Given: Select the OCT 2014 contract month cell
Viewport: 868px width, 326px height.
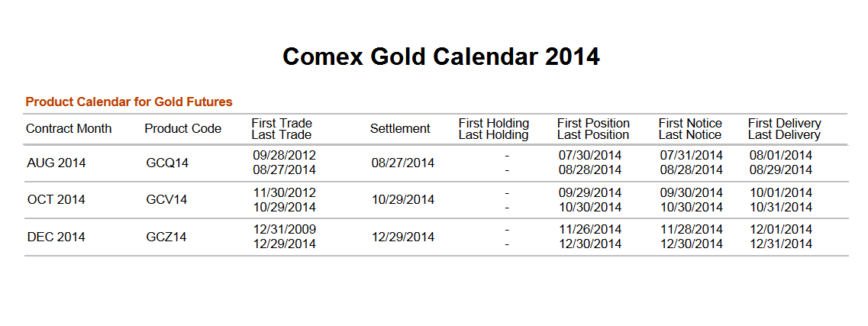Looking at the screenshot, I should click(56, 200).
